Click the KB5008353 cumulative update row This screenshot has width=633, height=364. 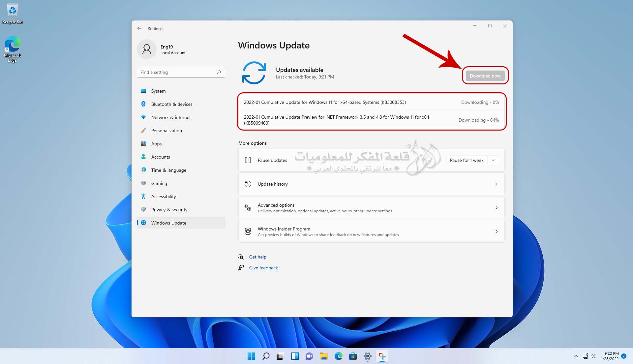[x=372, y=102]
